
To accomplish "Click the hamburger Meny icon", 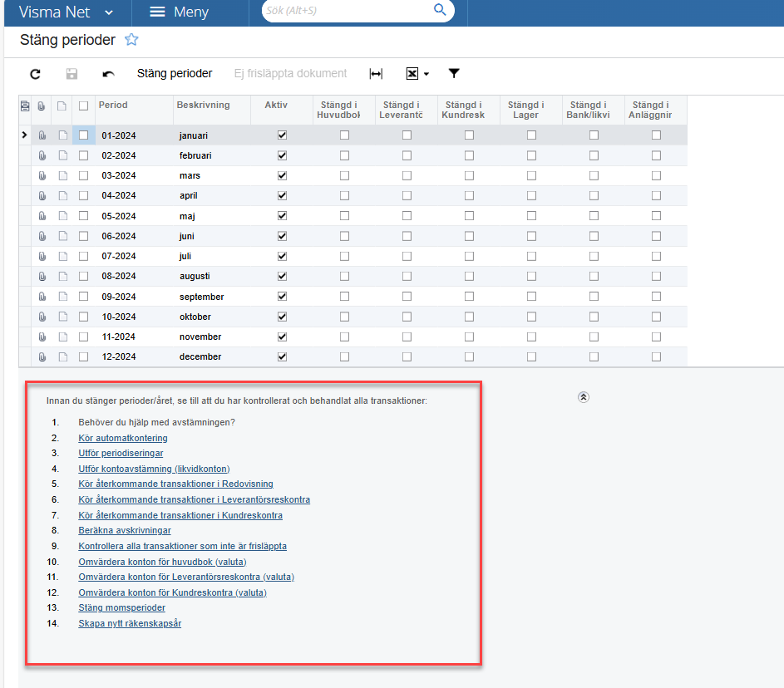I will click(158, 12).
